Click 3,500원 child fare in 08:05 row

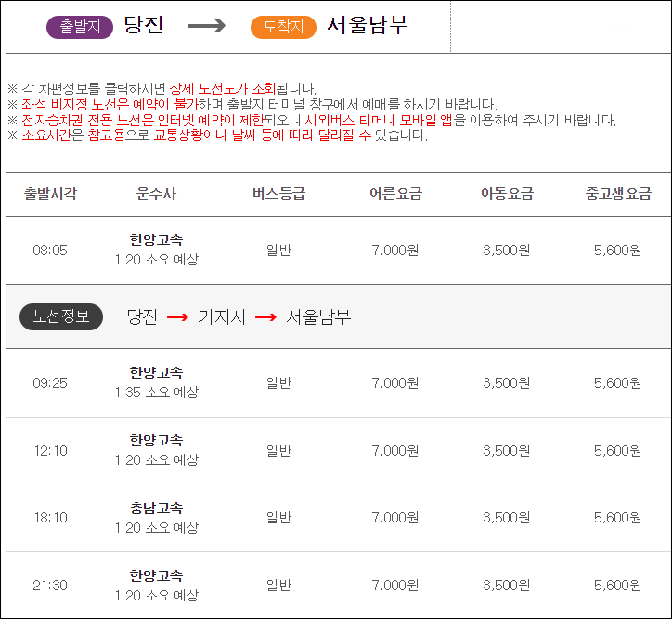coord(507,251)
